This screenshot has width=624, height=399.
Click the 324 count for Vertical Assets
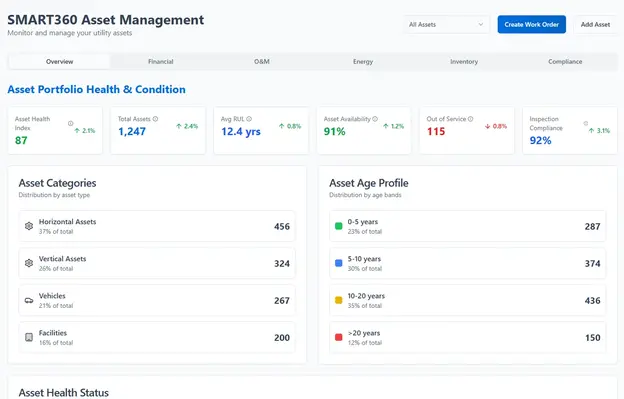(x=282, y=263)
